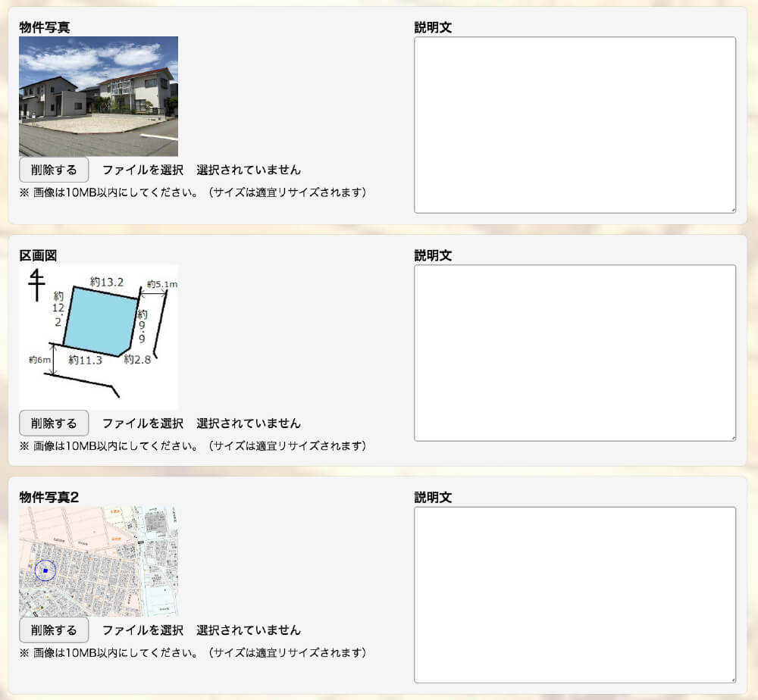
Task: View the street map thumbnail image
Action: coord(99,561)
